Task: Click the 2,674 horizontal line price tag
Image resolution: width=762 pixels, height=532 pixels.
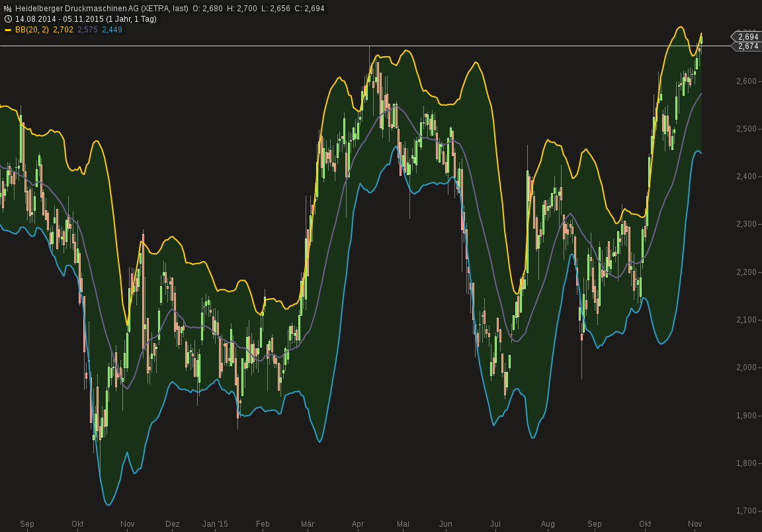Action: 745,46
